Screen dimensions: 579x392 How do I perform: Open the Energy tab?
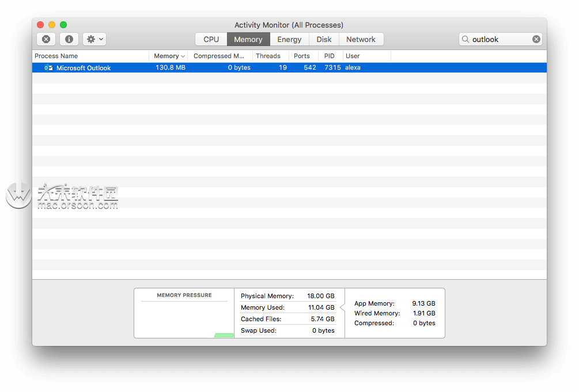pyautogui.click(x=289, y=40)
